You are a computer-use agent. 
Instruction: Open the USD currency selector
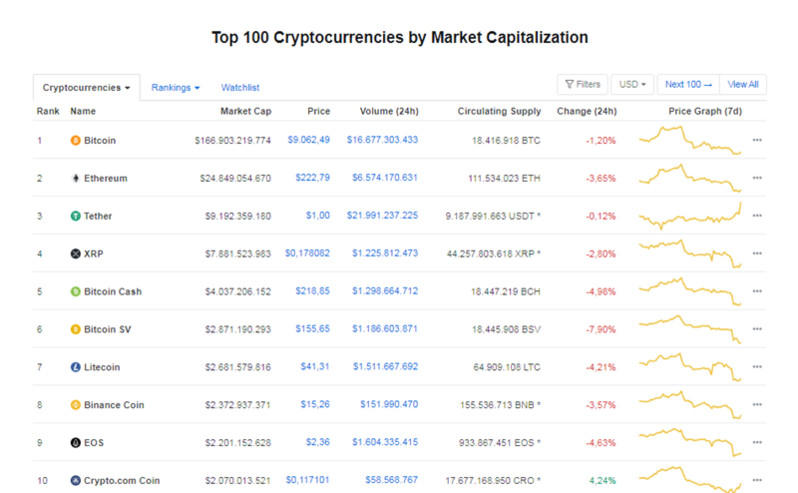(x=632, y=85)
